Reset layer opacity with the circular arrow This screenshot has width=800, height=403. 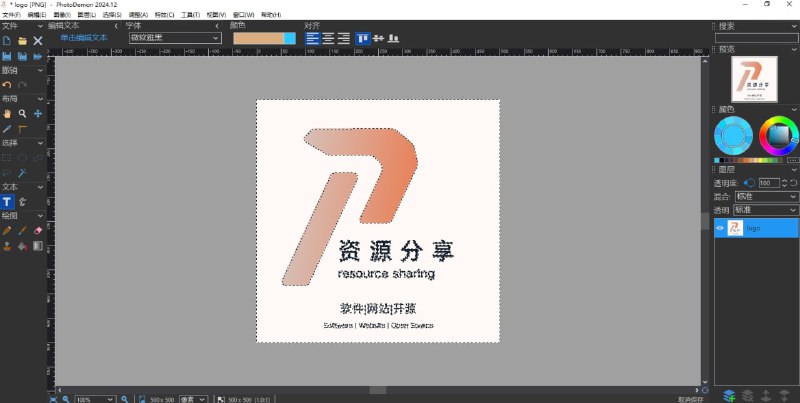[794, 183]
